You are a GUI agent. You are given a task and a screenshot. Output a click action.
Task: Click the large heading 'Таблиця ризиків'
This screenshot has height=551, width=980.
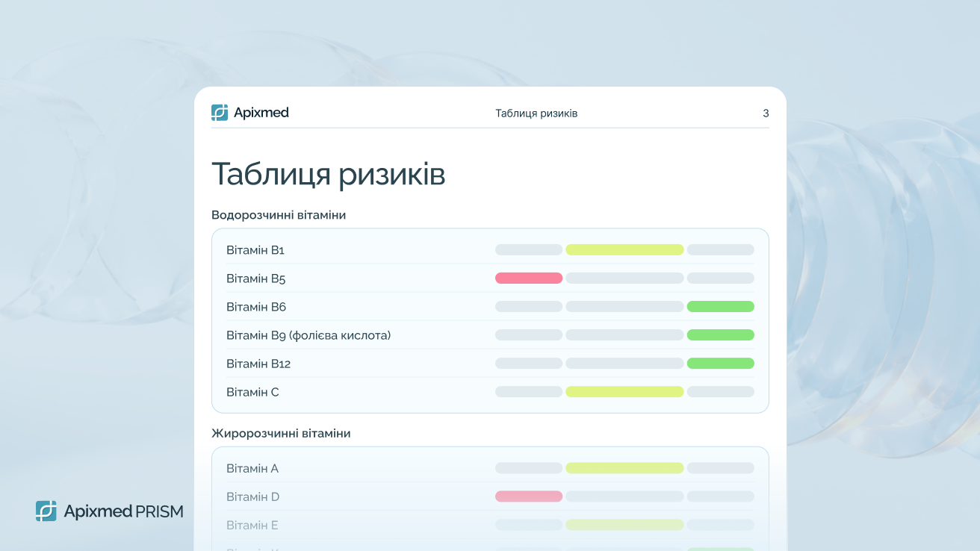[x=329, y=174]
